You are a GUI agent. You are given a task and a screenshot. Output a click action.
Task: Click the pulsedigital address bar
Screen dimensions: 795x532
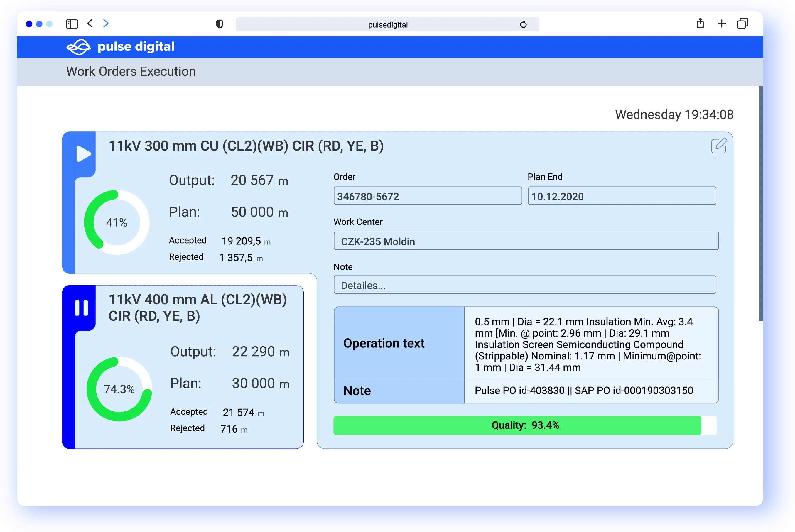click(x=387, y=24)
